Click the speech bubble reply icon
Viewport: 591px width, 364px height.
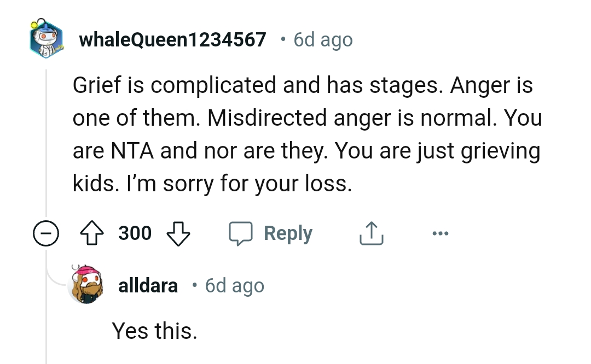tap(239, 233)
